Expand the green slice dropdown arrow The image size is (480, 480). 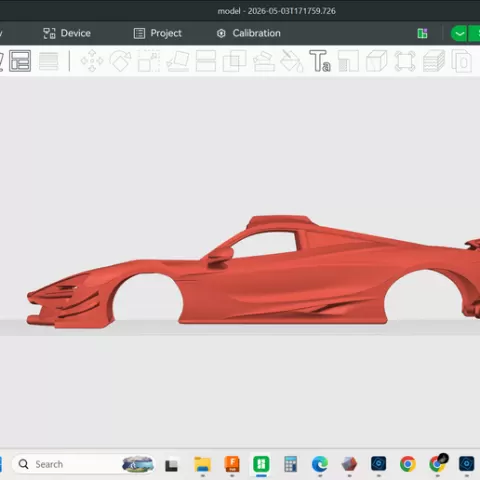459,33
